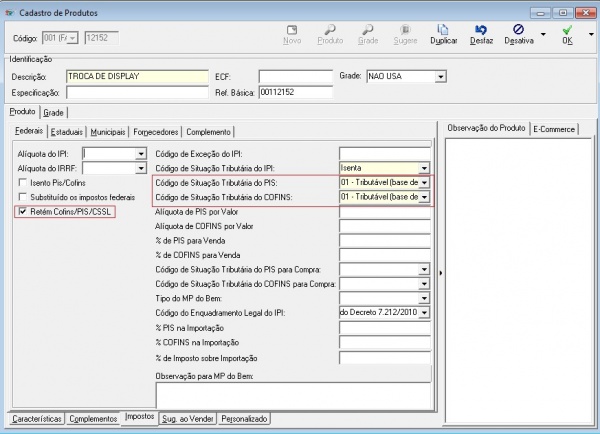Screen dimensions: 600x434
Task: Select the Características bottom tab
Action: pyautogui.click(x=38, y=418)
